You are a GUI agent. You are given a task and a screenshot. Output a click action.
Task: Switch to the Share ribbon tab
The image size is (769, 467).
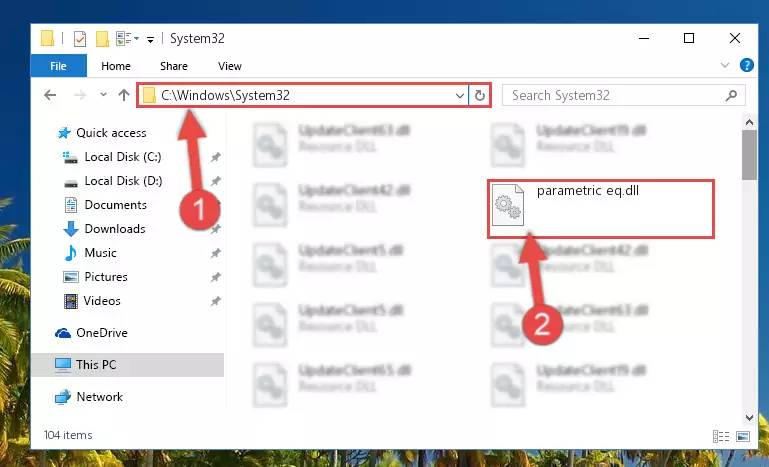174,66
